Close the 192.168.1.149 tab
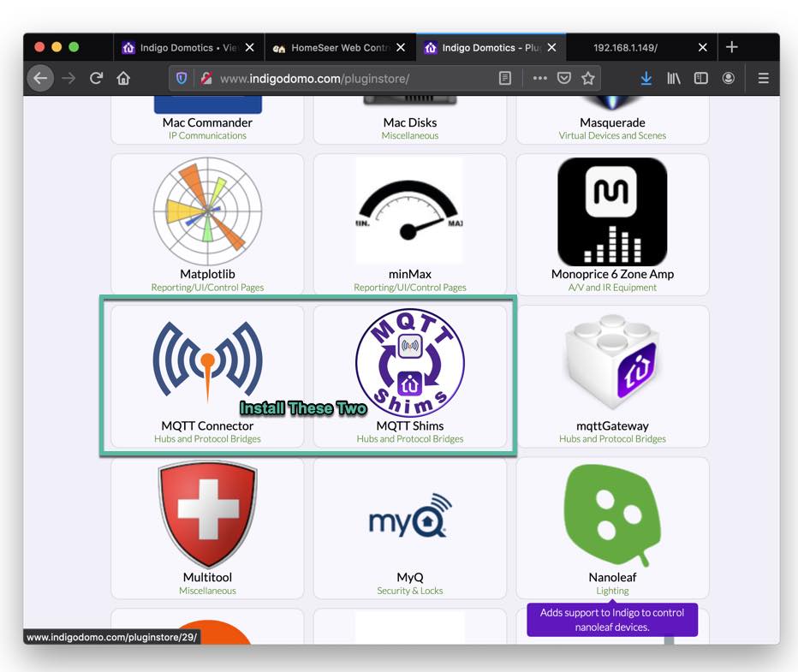The height and width of the screenshot is (672, 798). tap(702, 47)
